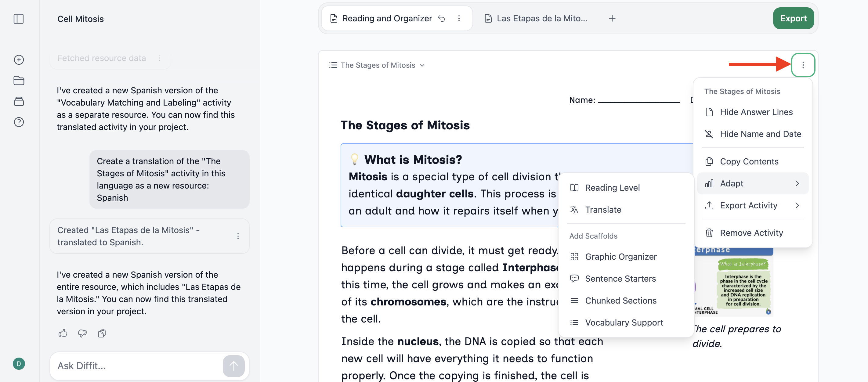868x382 pixels.
Task: Click the Created Las Etapas de la Mitosis card
Action: [149, 236]
